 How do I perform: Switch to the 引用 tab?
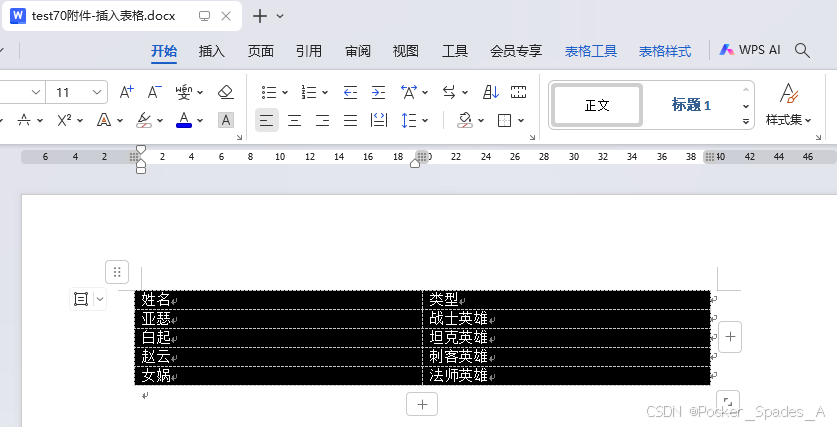coord(309,51)
